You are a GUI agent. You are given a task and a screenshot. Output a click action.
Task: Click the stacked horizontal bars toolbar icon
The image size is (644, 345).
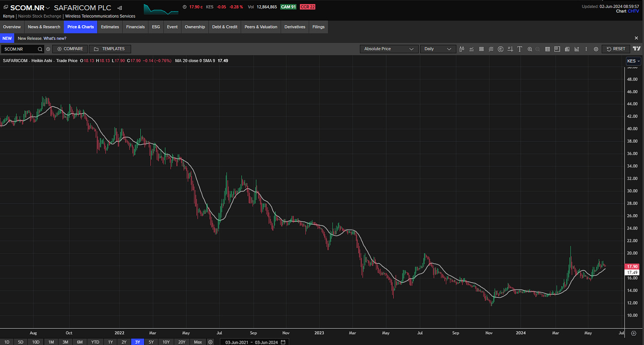coord(481,49)
